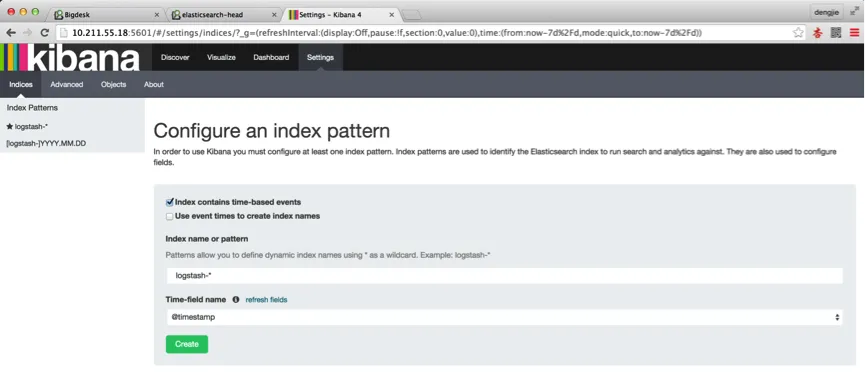Click the browser forward arrow
The width and height of the screenshot is (865, 376).
(28, 33)
